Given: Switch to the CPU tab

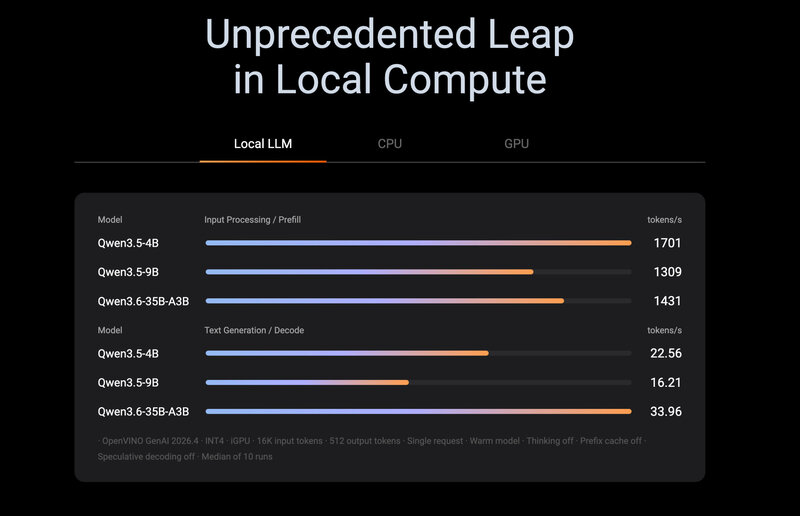Looking at the screenshot, I should point(390,144).
